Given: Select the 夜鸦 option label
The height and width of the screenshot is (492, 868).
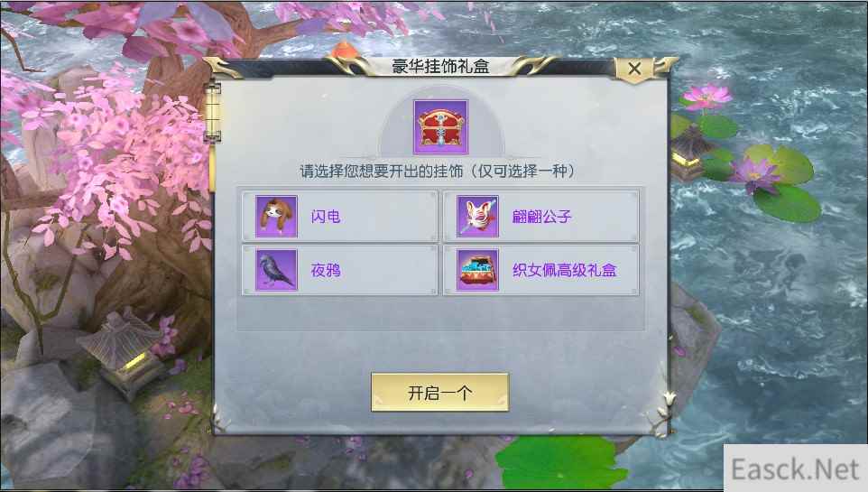Looking at the screenshot, I should tap(326, 271).
